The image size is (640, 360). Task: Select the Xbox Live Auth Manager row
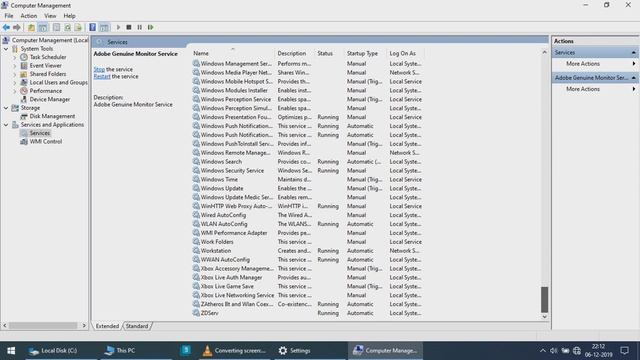coord(307,278)
